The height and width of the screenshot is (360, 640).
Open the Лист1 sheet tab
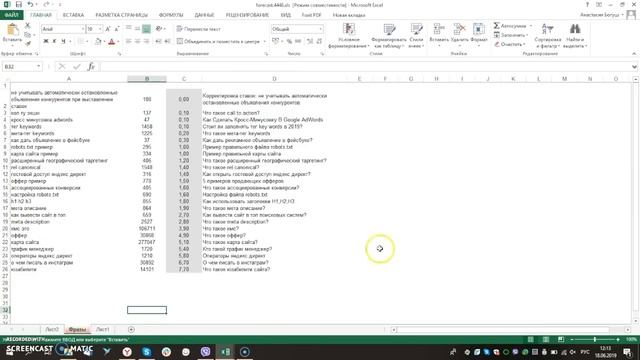click(103, 329)
